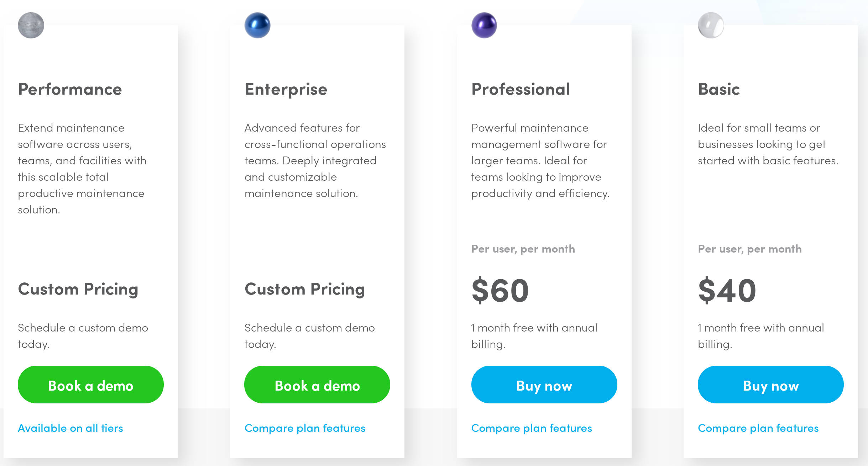Click the blue sphere icon above Enterprise
The image size is (868, 466).
pos(257,25)
